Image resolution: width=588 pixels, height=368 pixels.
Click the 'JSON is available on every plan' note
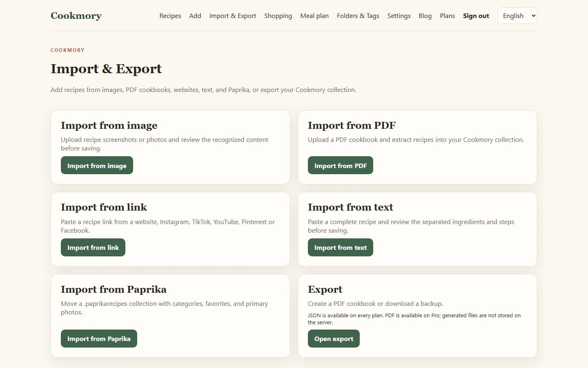tap(414, 319)
